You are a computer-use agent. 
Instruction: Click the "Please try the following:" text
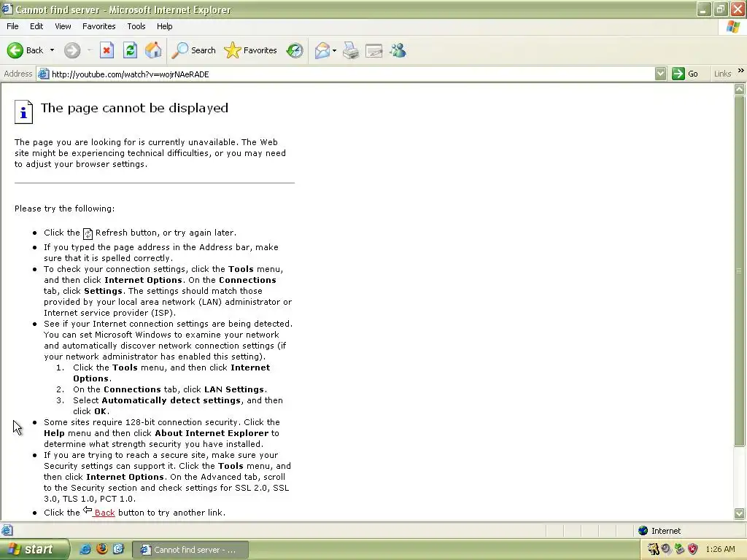pyautogui.click(x=64, y=209)
